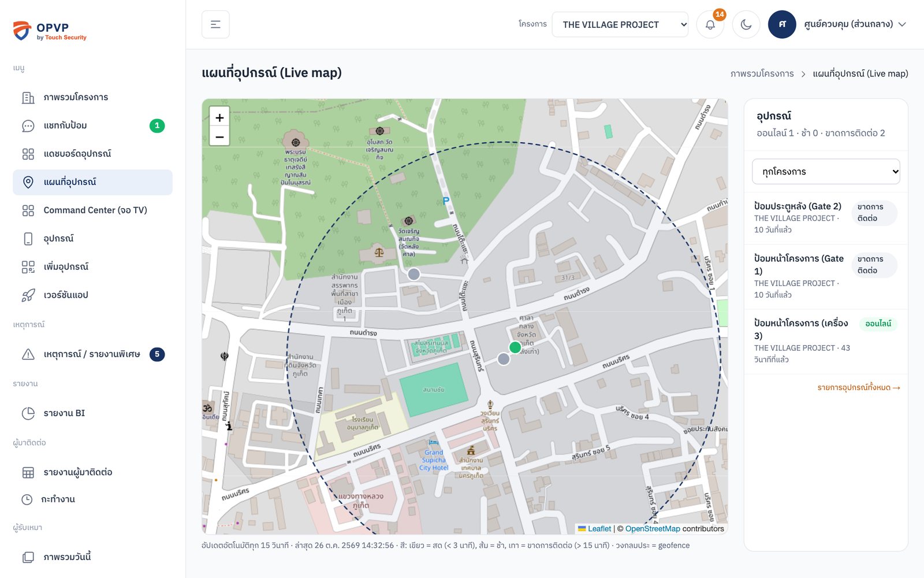This screenshot has width=924, height=578.
Task: Select ป้อมหน้าโครงการ (เครื่อง 3) device
Action: pyautogui.click(x=826, y=341)
